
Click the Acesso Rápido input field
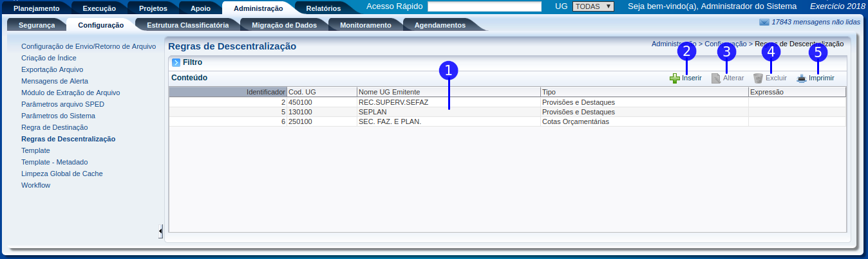pyautogui.click(x=484, y=6)
